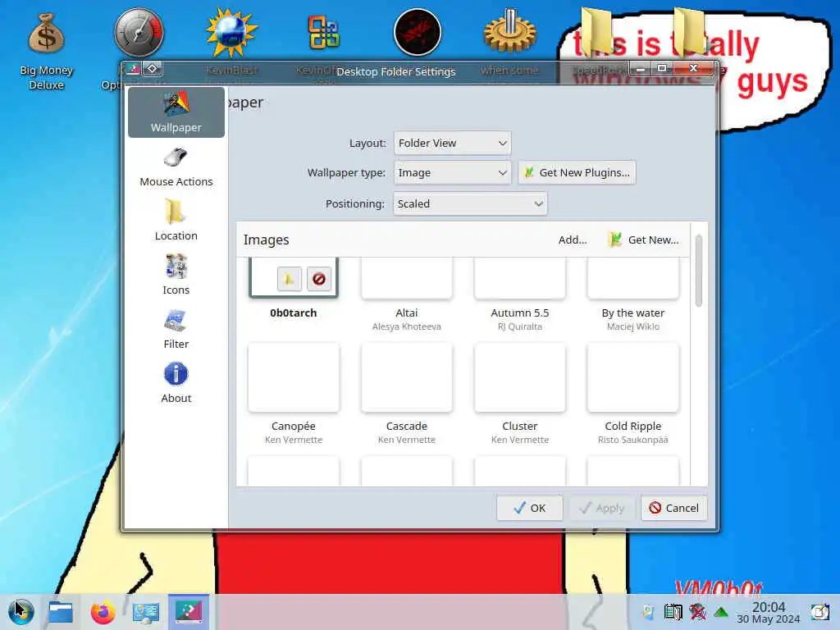The width and height of the screenshot is (840, 630).
Task: Select the 0b0tarch wallpaper label
Action: pyautogui.click(x=293, y=313)
